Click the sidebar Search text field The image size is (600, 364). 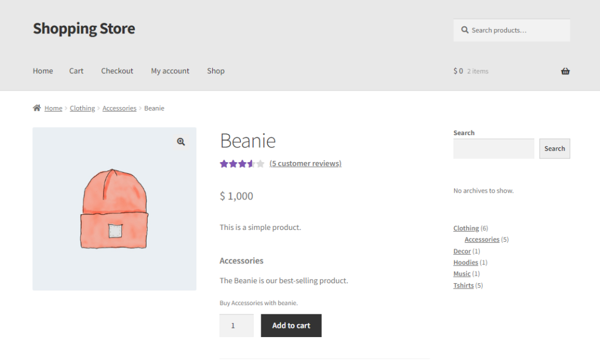(493, 149)
